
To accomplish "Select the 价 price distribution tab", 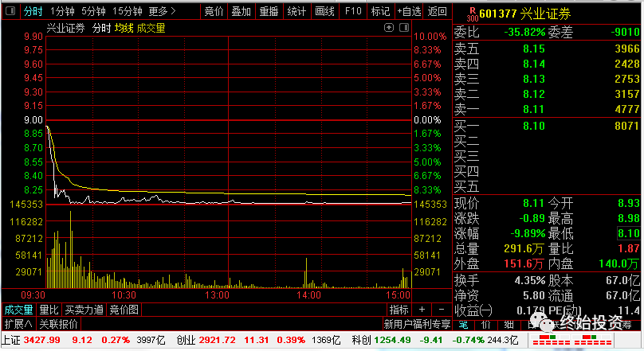I will [x=486, y=325].
